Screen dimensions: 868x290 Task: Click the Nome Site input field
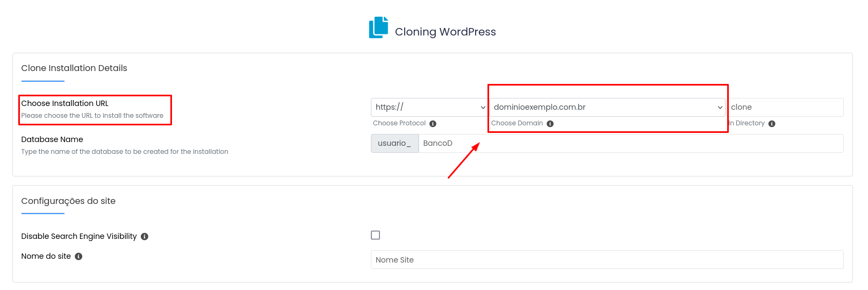[607, 259]
